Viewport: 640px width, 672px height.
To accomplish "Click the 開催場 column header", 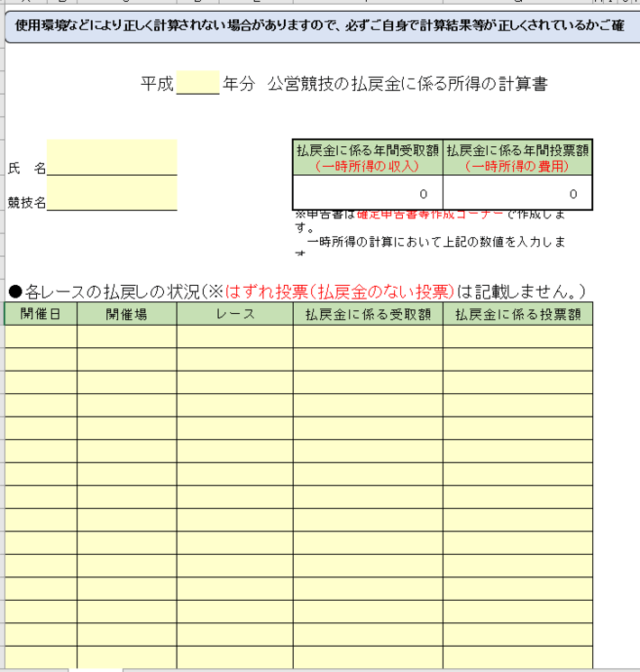I will [126, 314].
